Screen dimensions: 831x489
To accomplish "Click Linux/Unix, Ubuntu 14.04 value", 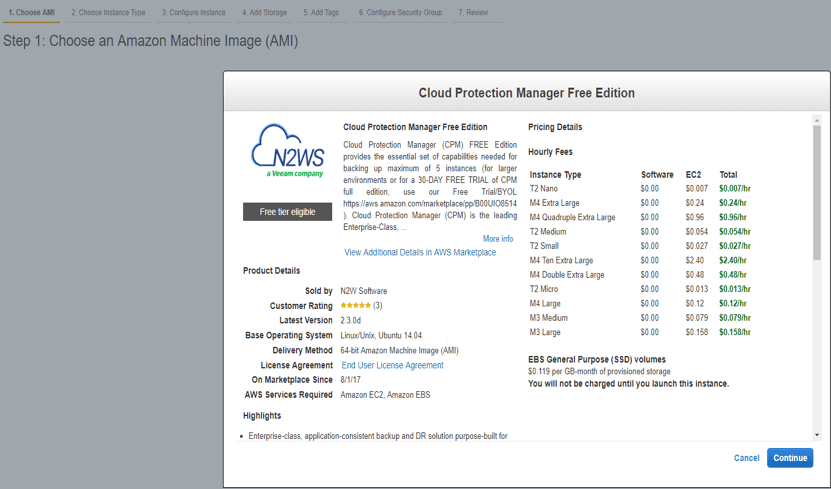I will pos(381,335).
